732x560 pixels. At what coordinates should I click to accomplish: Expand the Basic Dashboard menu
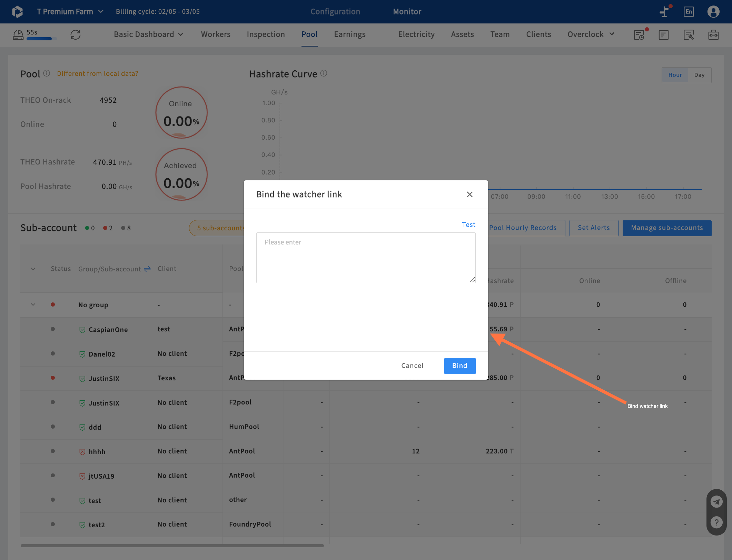coord(148,34)
